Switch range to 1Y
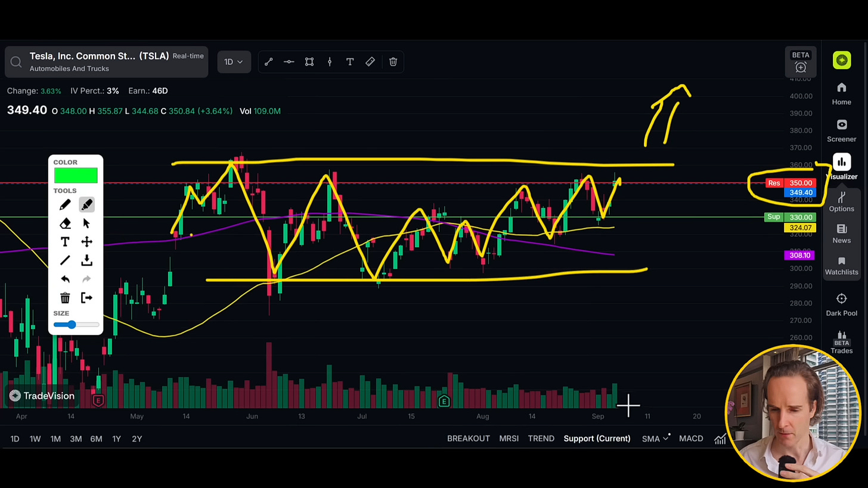 116,439
